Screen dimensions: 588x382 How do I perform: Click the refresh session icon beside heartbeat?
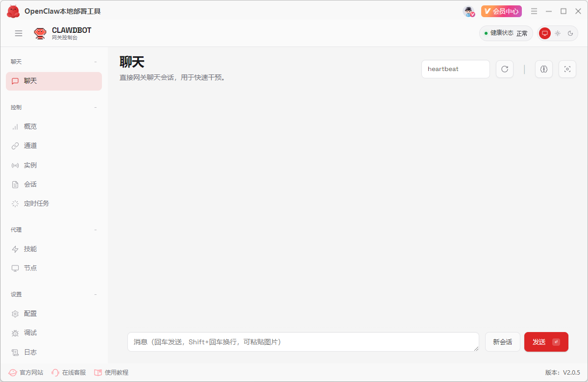(x=505, y=69)
